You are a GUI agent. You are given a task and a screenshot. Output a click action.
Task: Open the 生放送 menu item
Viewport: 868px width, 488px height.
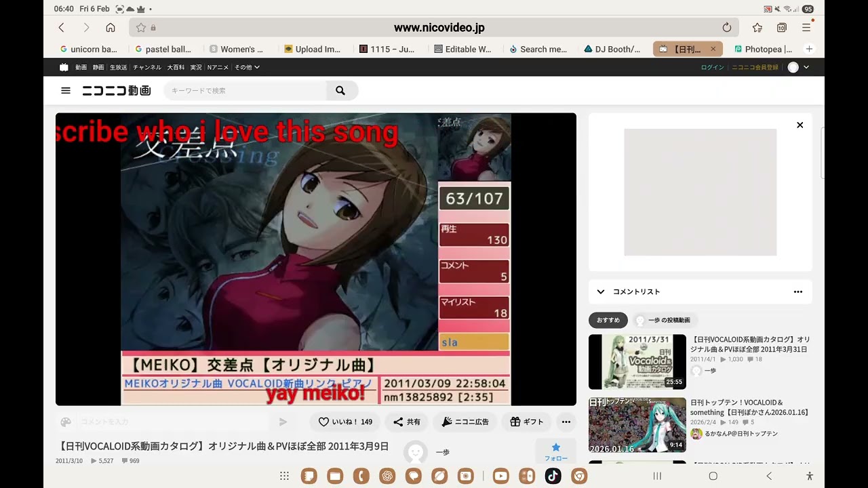119,67
